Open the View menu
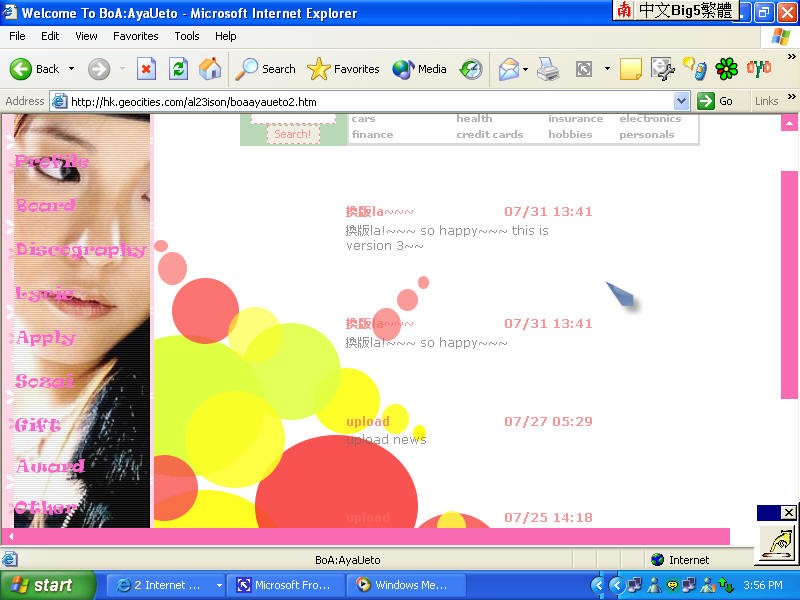Viewport: 800px width, 600px height. click(x=86, y=36)
